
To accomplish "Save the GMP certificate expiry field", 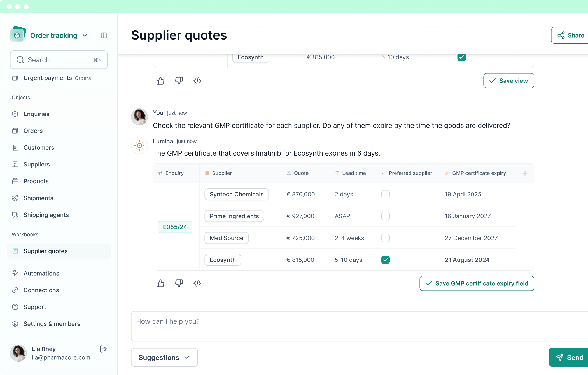I will click(x=477, y=283).
